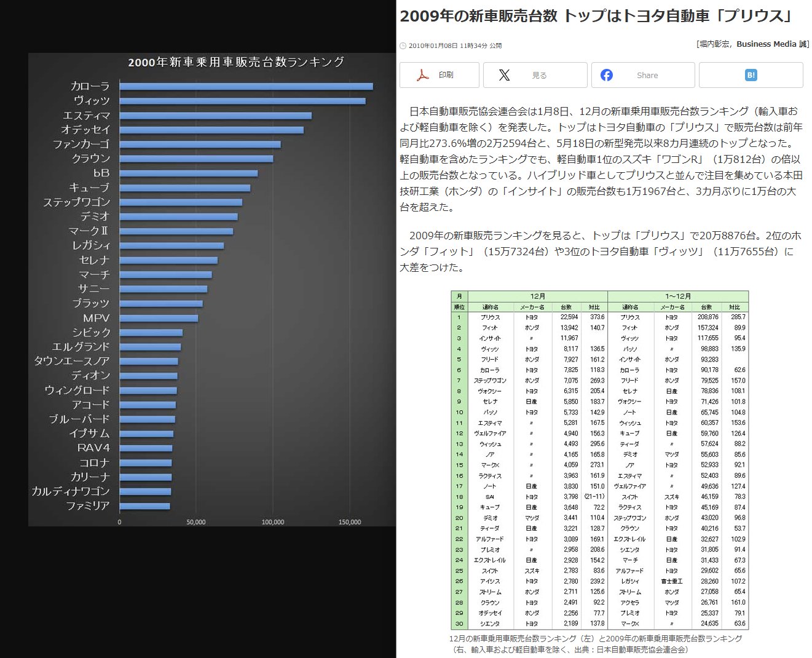Image resolution: width=812 pixels, height=658 pixels.
Task: Click the clock icon beside publish date
Action: click(x=403, y=46)
